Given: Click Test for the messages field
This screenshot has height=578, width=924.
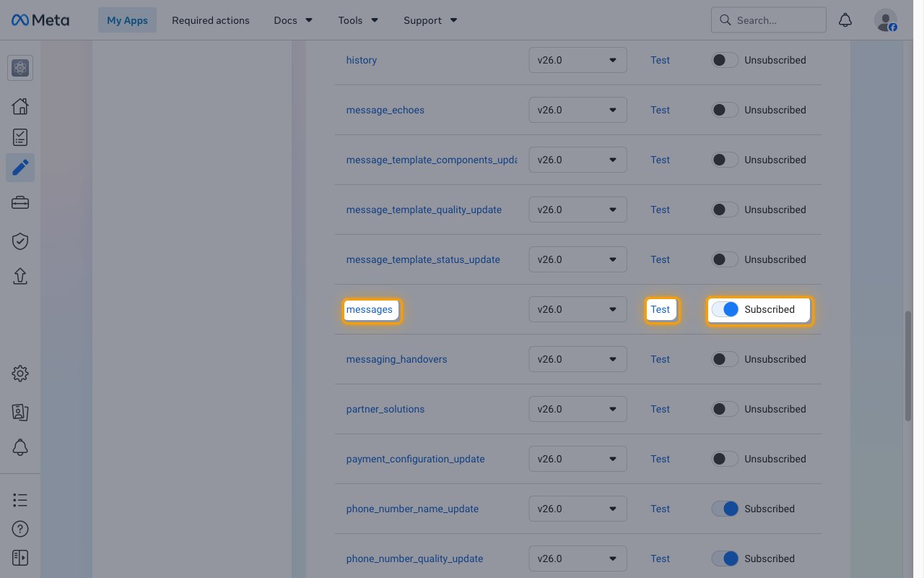Looking at the screenshot, I should pos(661,309).
